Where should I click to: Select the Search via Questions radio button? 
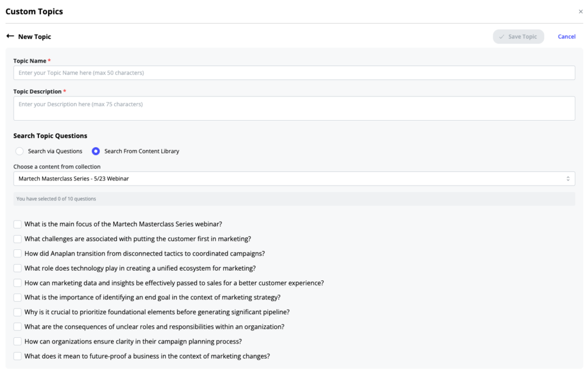point(20,151)
